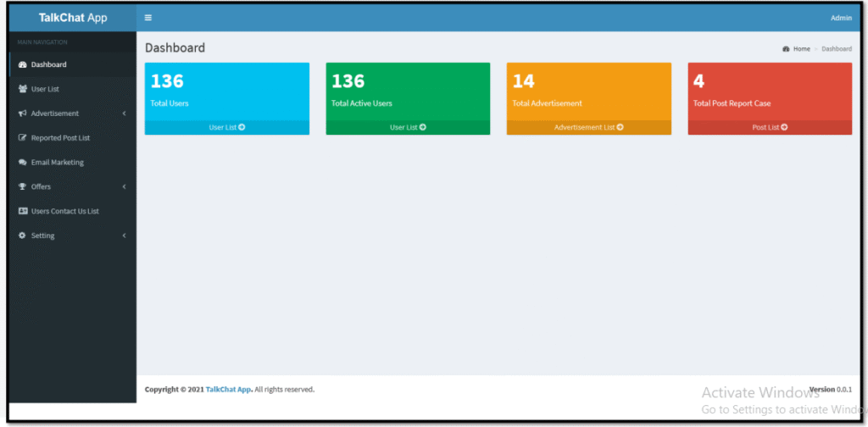Click the TalkChat App footer link
Image resolution: width=868 pixels, height=427 pixels.
228,390
